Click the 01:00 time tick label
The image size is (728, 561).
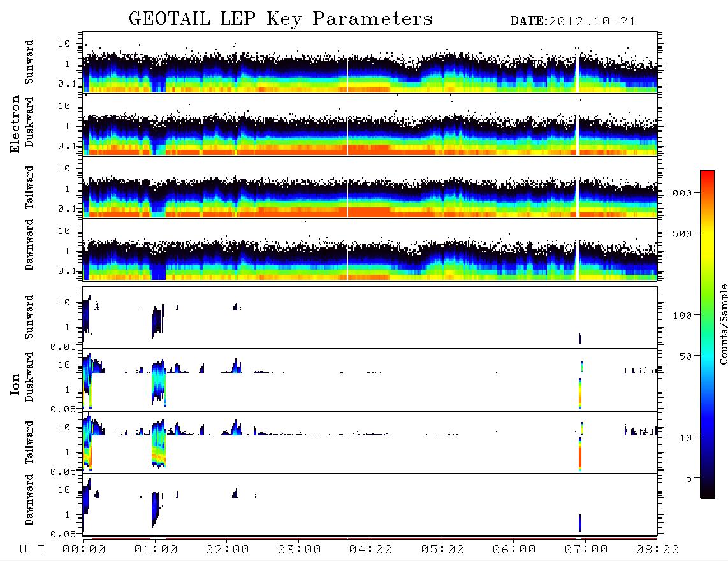click(156, 550)
